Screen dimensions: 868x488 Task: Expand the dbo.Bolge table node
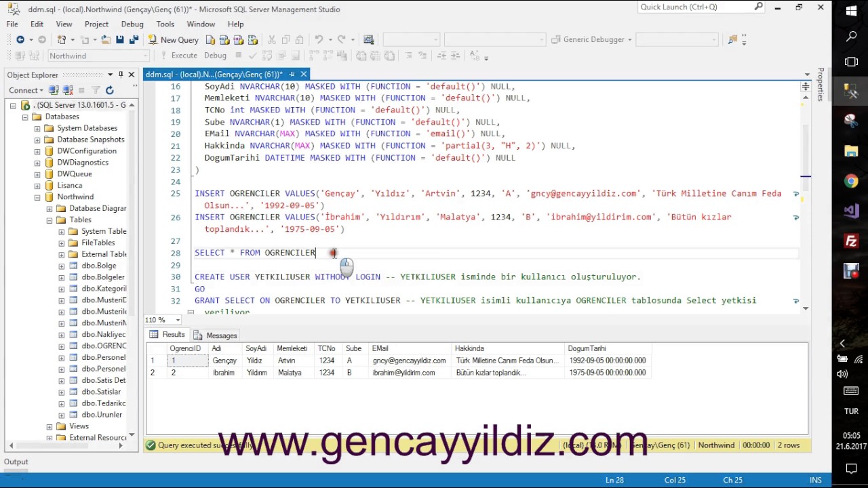pos(62,266)
